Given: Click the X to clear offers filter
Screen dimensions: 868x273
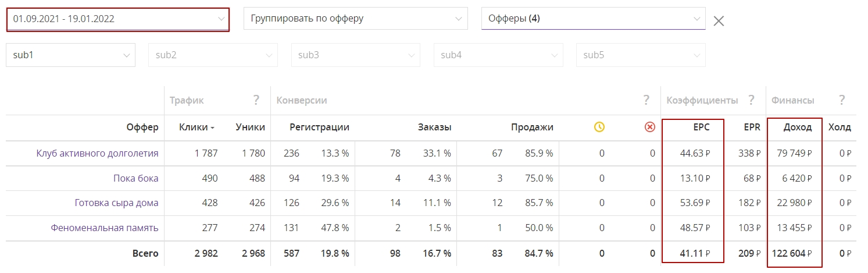Looking at the screenshot, I should click(x=719, y=21).
